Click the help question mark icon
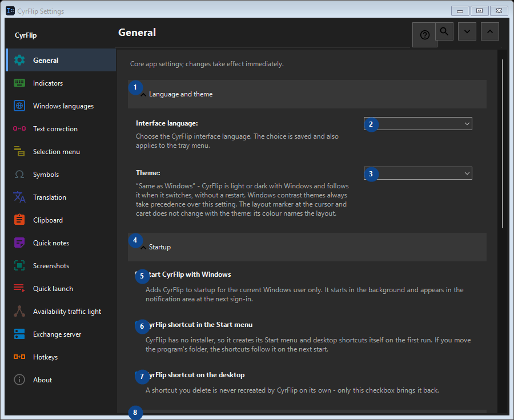The height and width of the screenshot is (420, 514). point(425,35)
